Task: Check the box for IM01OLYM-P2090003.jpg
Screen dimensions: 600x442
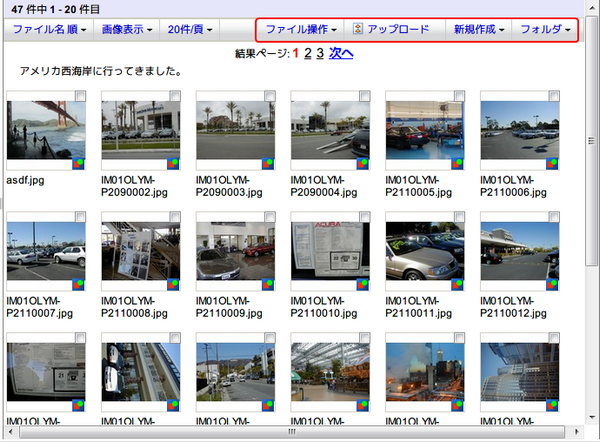Action: pos(270,96)
